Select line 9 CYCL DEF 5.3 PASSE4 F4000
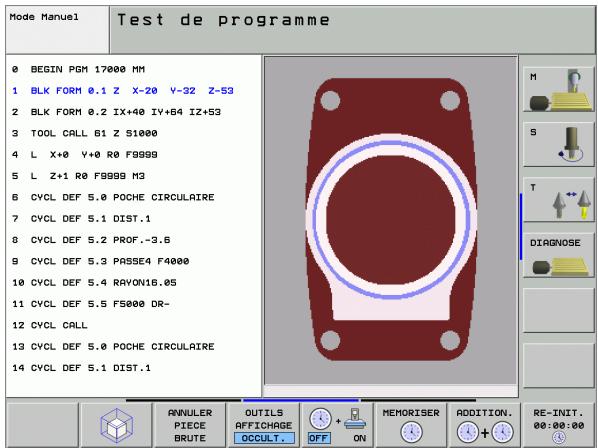Screen dimensions: 598x448 100,262
